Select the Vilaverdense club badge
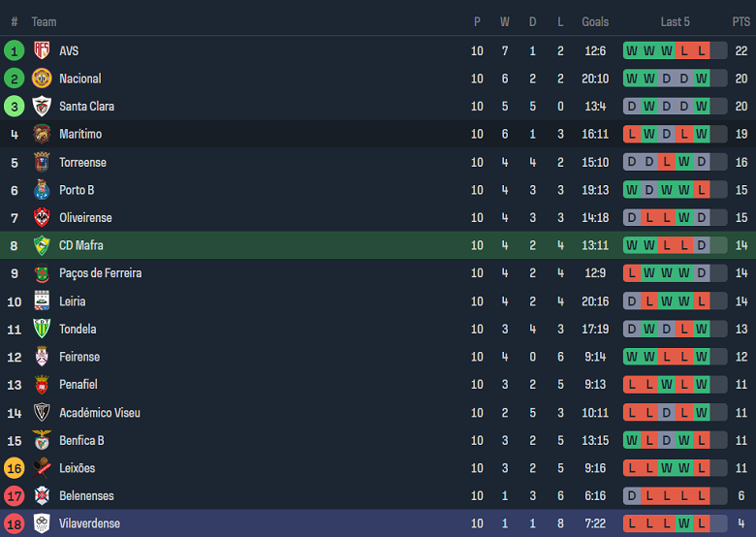 [x=42, y=523]
